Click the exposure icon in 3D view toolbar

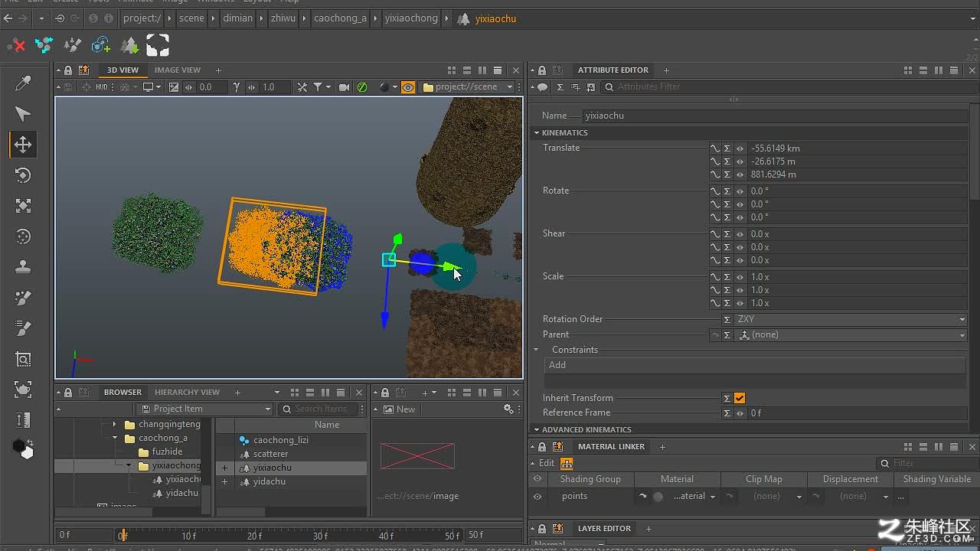[x=174, y=87]
